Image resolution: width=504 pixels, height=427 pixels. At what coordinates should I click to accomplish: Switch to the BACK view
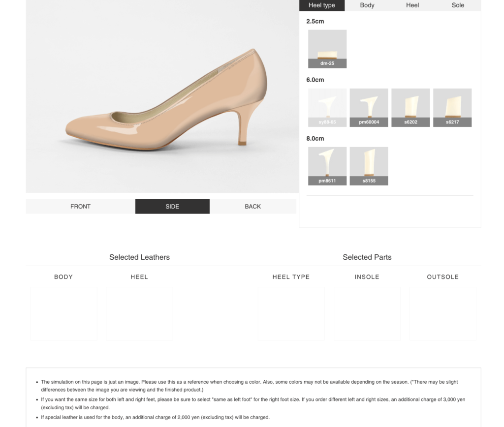click(252, 207)
